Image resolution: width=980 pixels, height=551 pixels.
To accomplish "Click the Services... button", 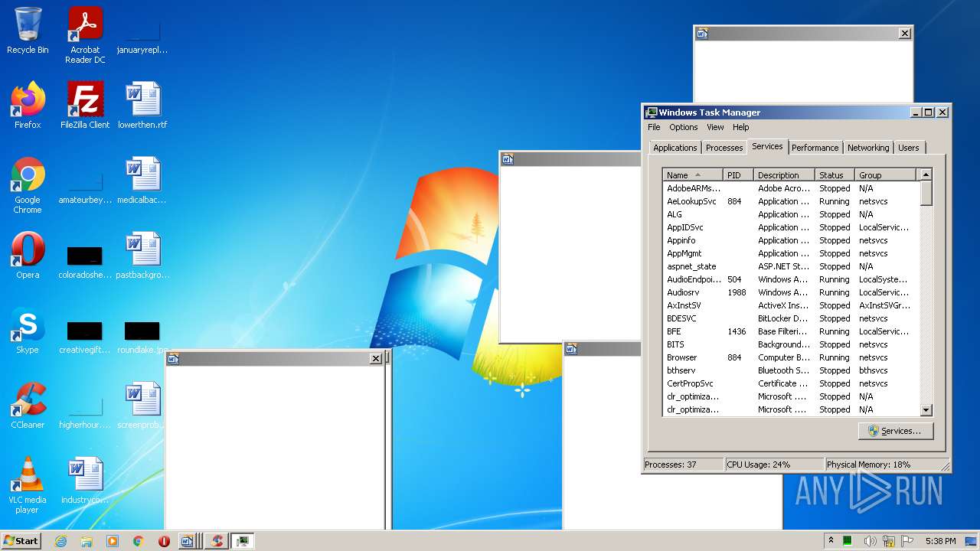I will click(x=895, y=431).
